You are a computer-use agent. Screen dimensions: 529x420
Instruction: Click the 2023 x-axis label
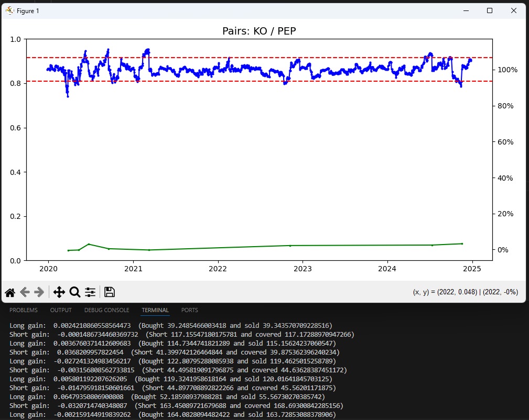[x=303, y=269]
